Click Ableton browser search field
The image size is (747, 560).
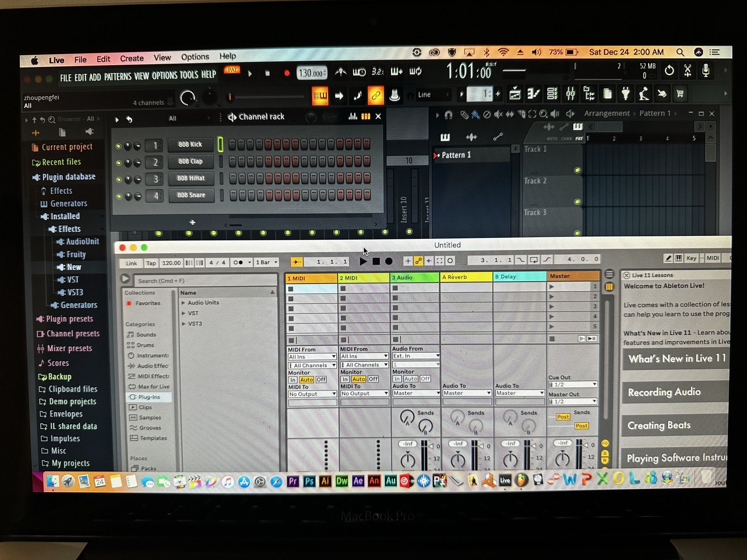(x=206, y=281)
